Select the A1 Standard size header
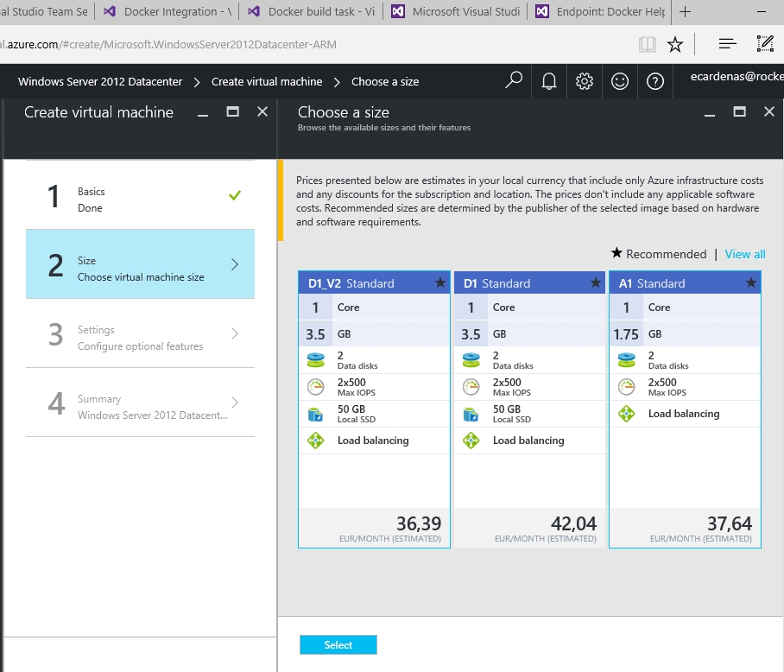784x672 pixels. [685, 283]
